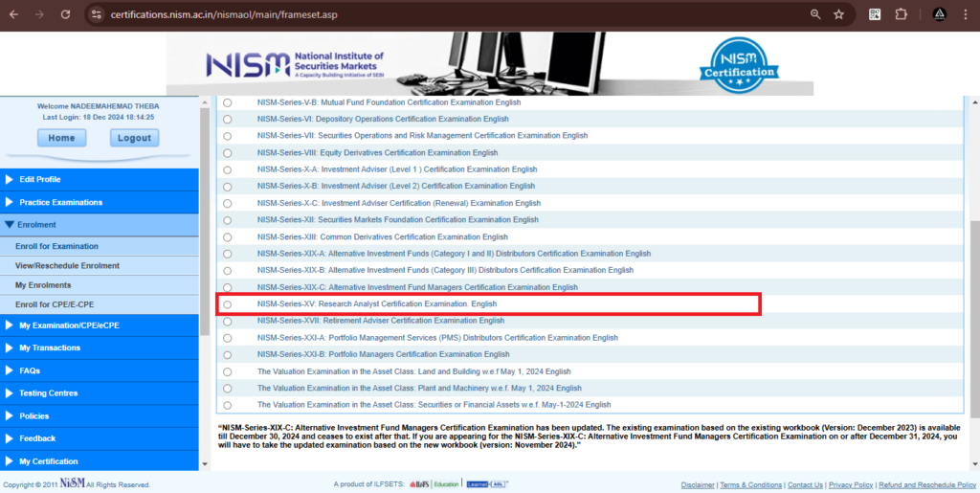Click exam list scrollbar down arrow
The image size is (980, 493).
(x=975, y=464)
